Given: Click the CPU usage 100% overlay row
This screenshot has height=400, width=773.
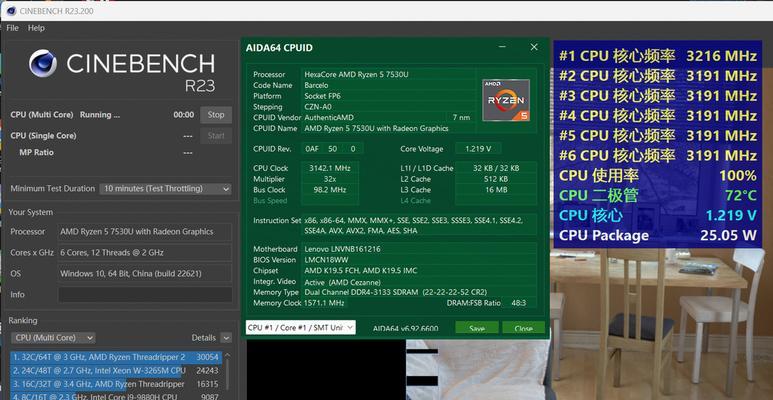Looking at the screenshot, I should pyautogui.click(x=658, y=176).
